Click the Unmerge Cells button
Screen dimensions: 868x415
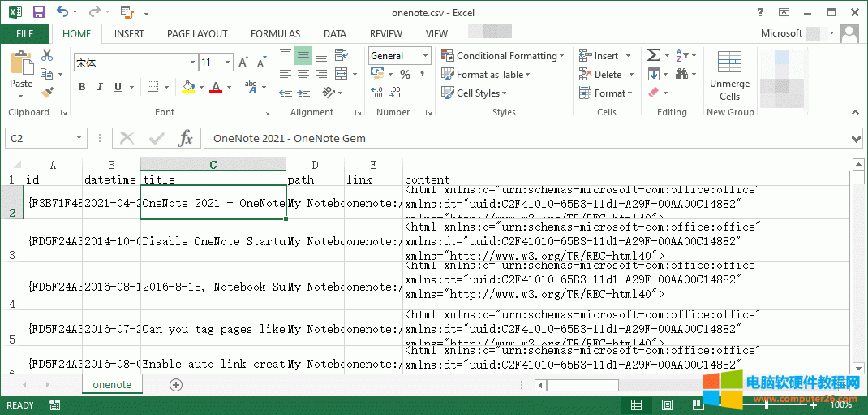point(729,77)
